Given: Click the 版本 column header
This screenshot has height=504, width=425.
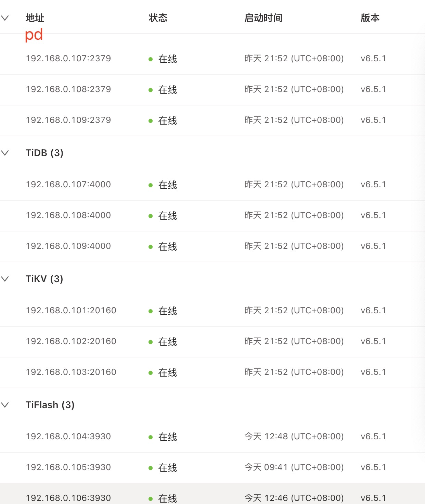Looking at the screenshot, I should pos(370,18).
